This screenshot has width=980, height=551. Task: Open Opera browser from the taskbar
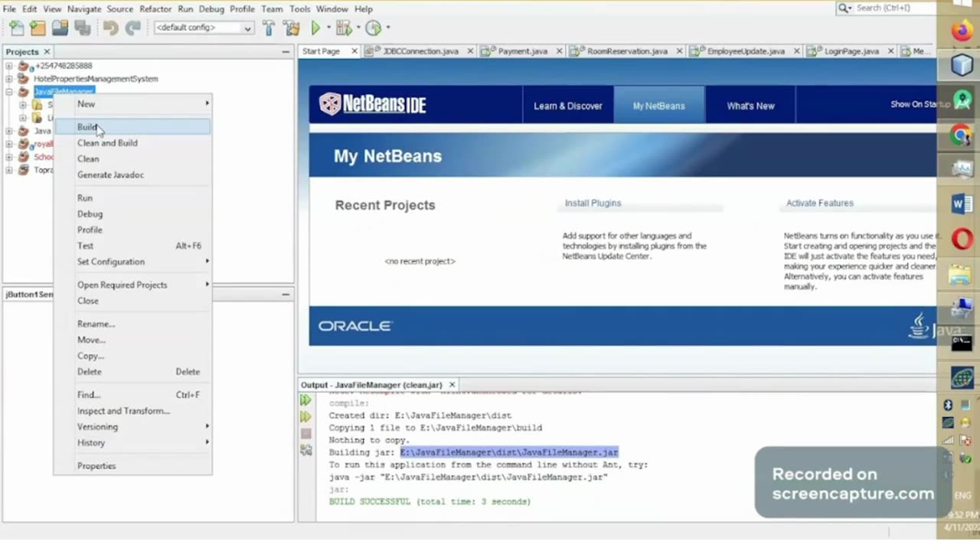tap(962, 240)
